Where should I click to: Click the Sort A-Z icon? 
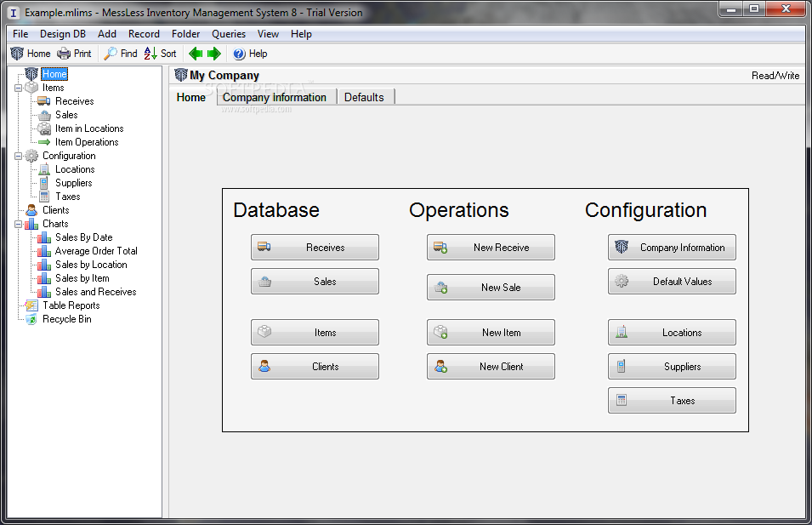click(150, 54)
